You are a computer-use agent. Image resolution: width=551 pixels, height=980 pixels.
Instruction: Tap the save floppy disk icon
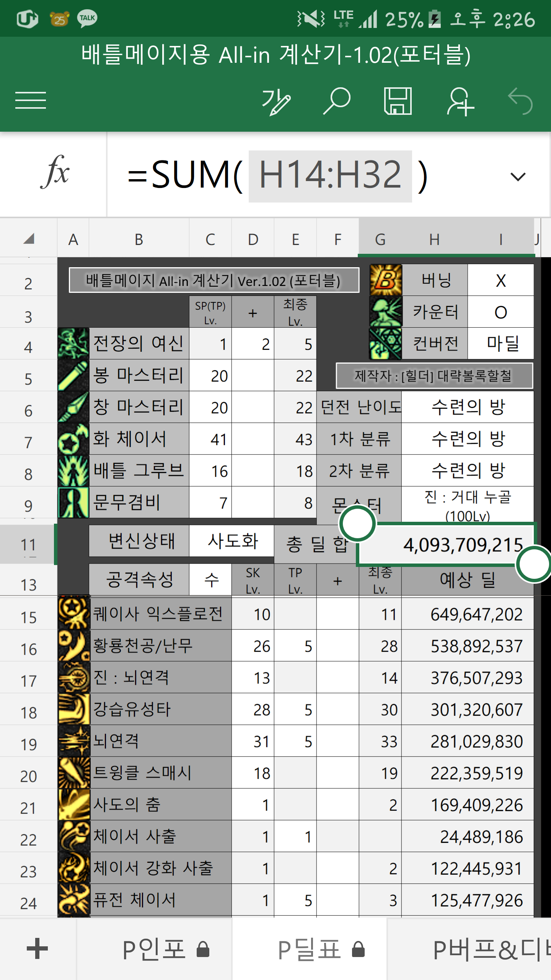[x=398, y=101]
